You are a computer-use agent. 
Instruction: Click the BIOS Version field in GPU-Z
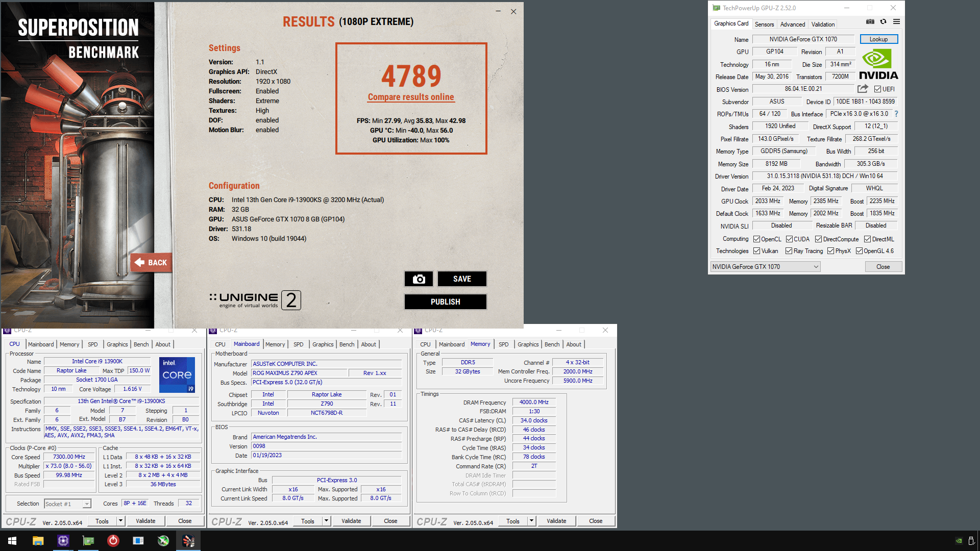pyautogui.click(x=803, y=89)
